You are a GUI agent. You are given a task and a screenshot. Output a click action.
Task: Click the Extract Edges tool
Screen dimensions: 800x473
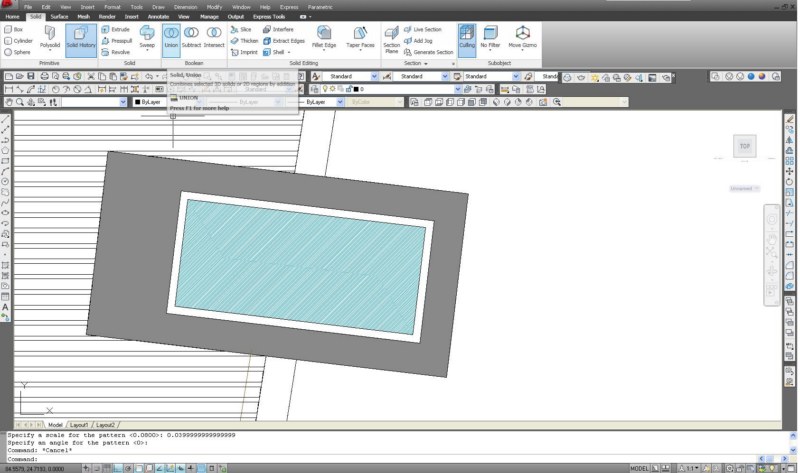coord(284,41)
